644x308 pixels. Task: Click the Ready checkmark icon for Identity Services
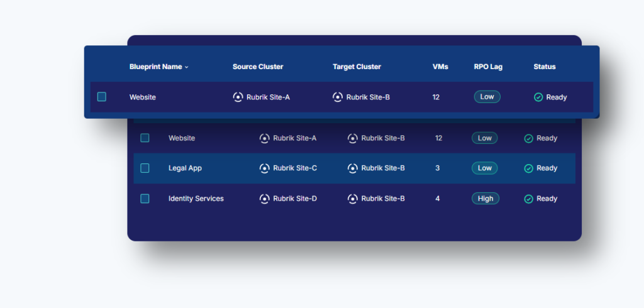tap(529, 199)
